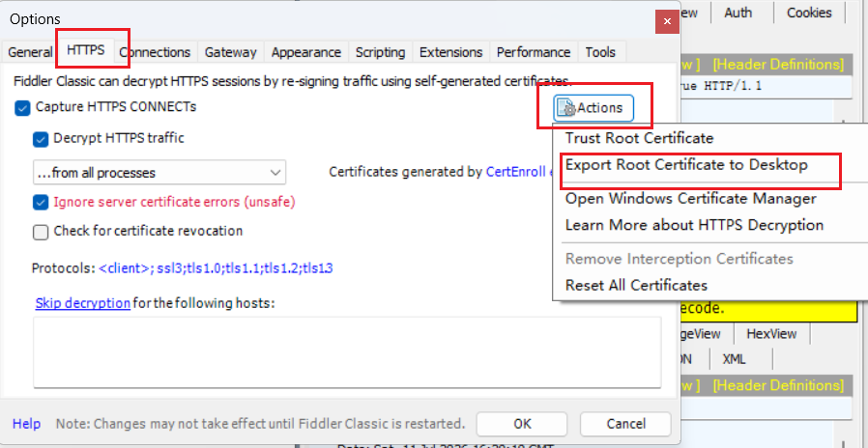868x448 pixels.
Task: Confirm with the OK button
Action: click(x=522, y=424)
